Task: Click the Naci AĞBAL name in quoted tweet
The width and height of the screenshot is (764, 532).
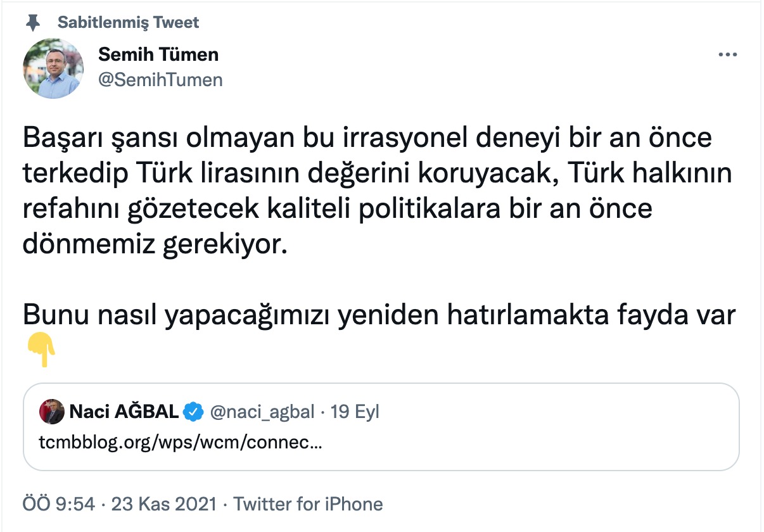Action: [x=124, y=412]
